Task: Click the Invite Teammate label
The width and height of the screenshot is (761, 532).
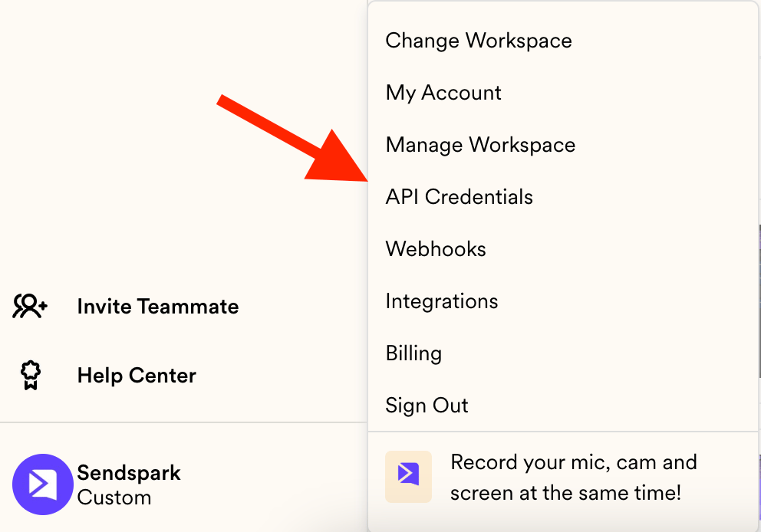Action: point(158,307)
